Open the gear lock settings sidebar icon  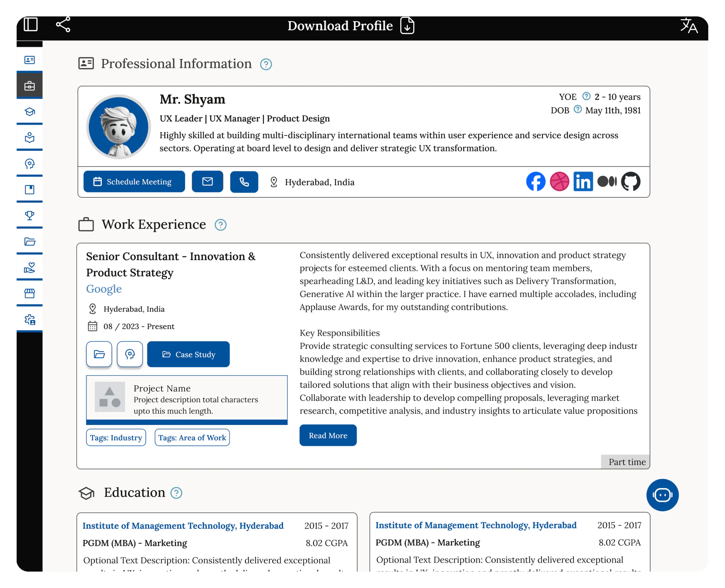(x=29, y=319)
